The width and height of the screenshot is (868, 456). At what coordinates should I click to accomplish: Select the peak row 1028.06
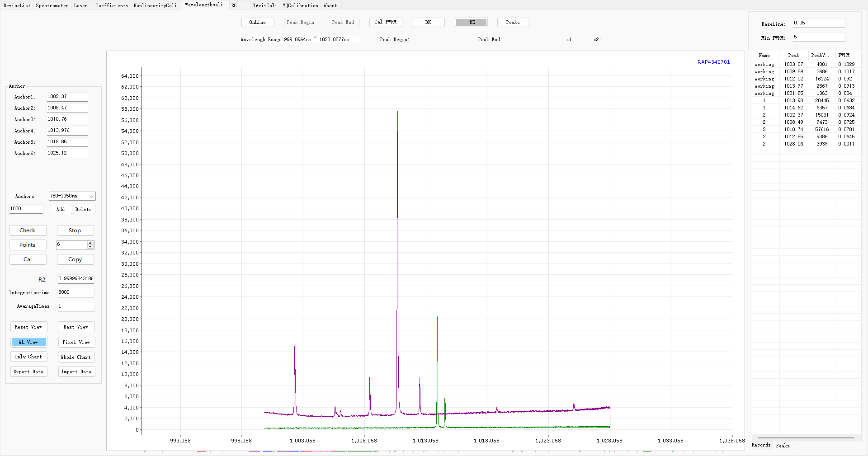tap(806, 144)
